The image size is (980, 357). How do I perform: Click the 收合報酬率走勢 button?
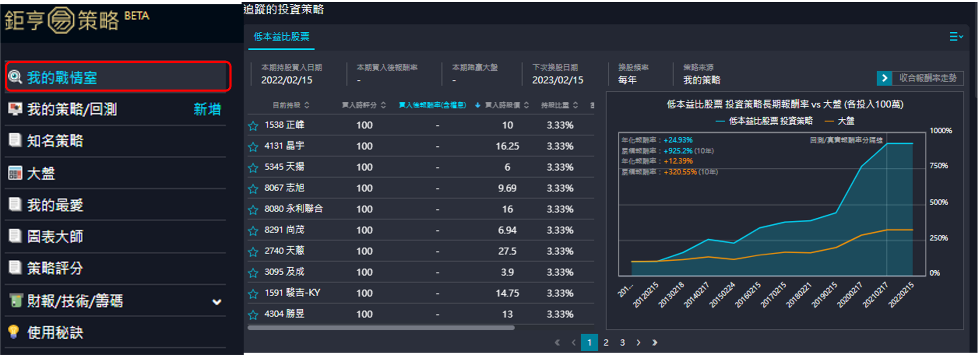coord(920,78)
